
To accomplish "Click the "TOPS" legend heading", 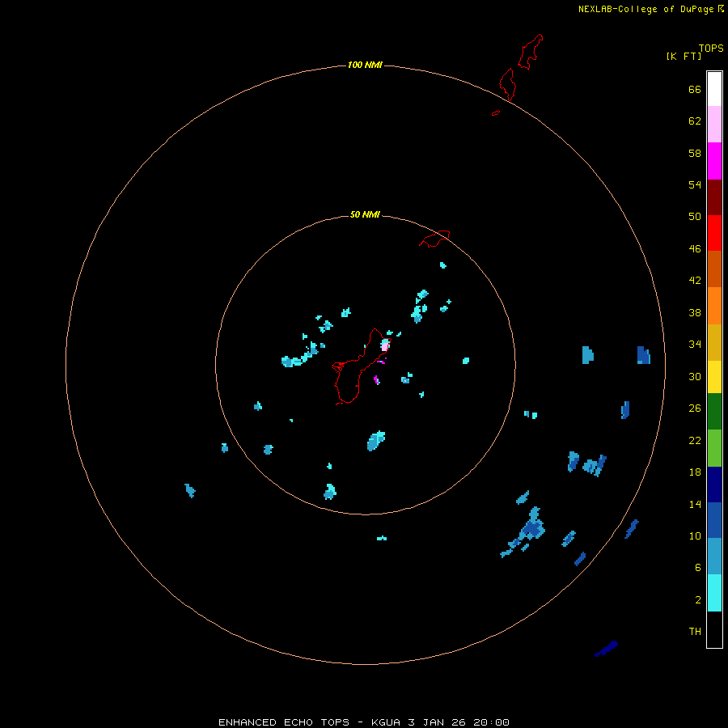I will tap(711, 48).
